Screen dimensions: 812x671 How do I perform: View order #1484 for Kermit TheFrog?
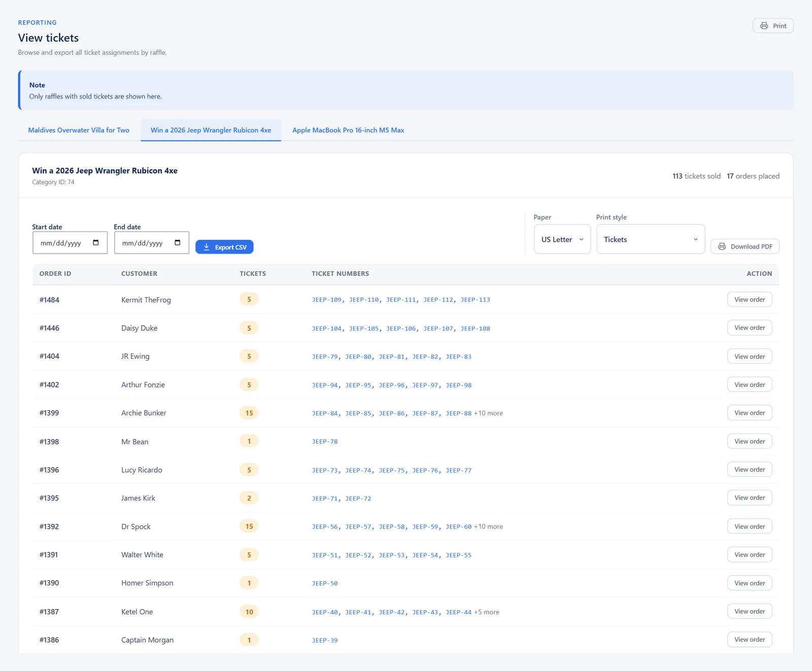[x=750, y=299]
